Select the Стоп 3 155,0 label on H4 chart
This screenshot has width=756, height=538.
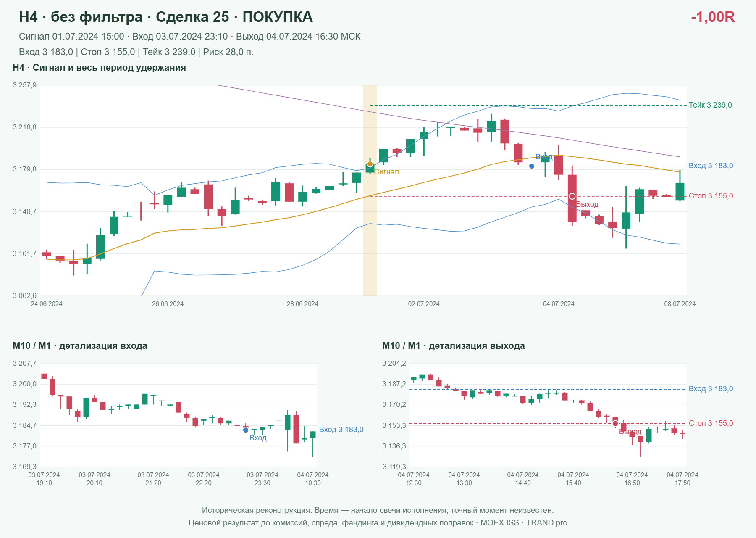pyautogui.click(x=711, y=196)
